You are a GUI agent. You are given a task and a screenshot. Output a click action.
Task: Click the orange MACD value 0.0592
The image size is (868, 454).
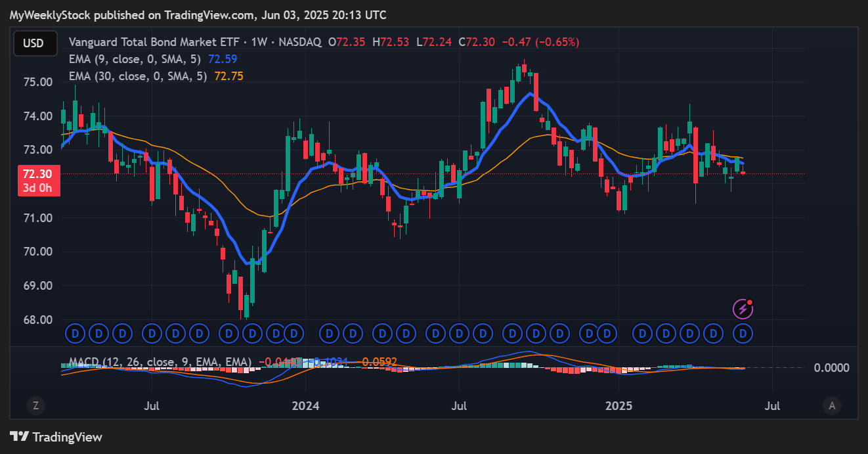pyautogui.click(x=378, y=362)
